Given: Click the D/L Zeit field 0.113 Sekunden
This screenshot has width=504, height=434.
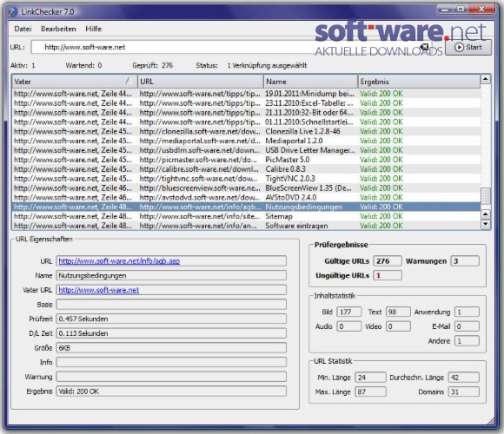Looking at the screenshot, I should click(171, 333).
